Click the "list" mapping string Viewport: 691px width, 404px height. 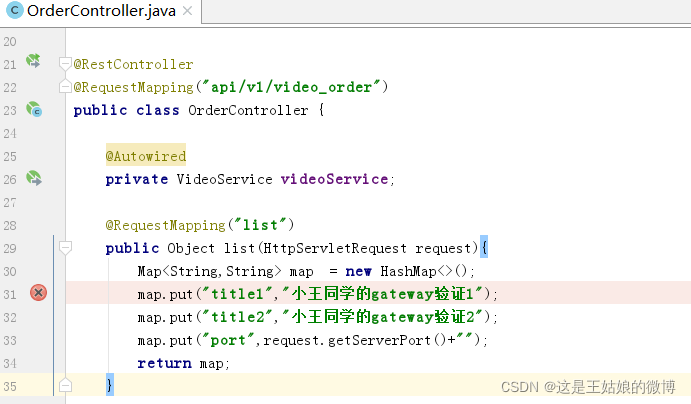(260, 225)
